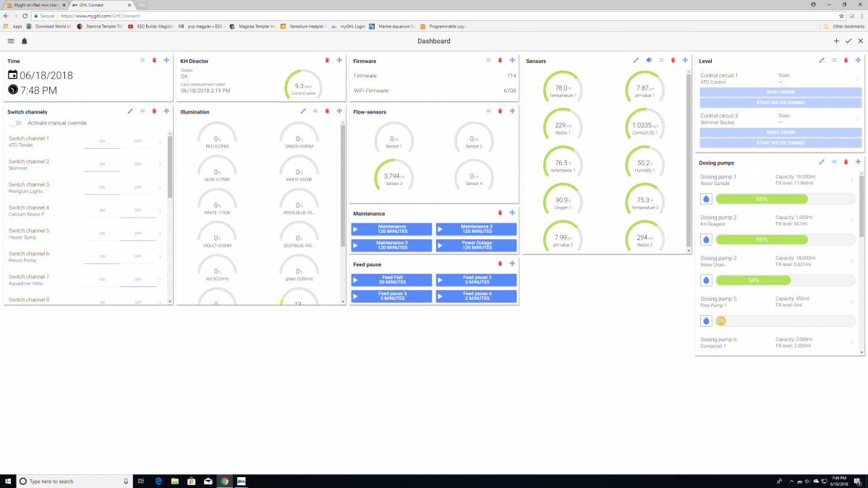Turn ON Switch channel 7 Aquadriver Helix
This screenshot has height=488, width=868.
point(102,281)
